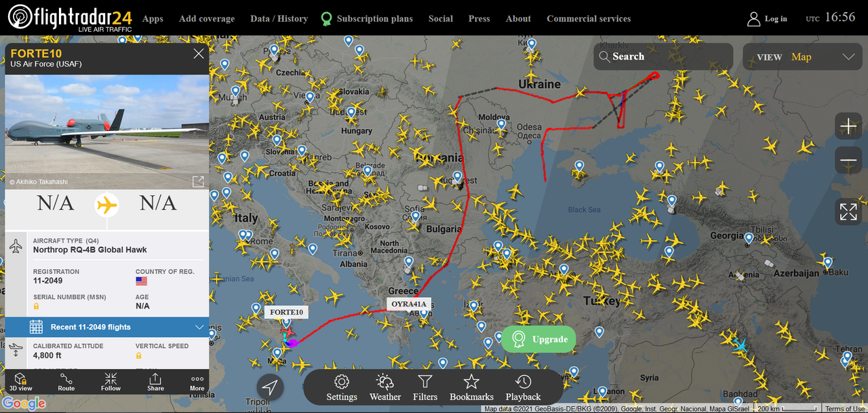Open flight Playback history
Screen dimensions: 868x413
point(523,388)
